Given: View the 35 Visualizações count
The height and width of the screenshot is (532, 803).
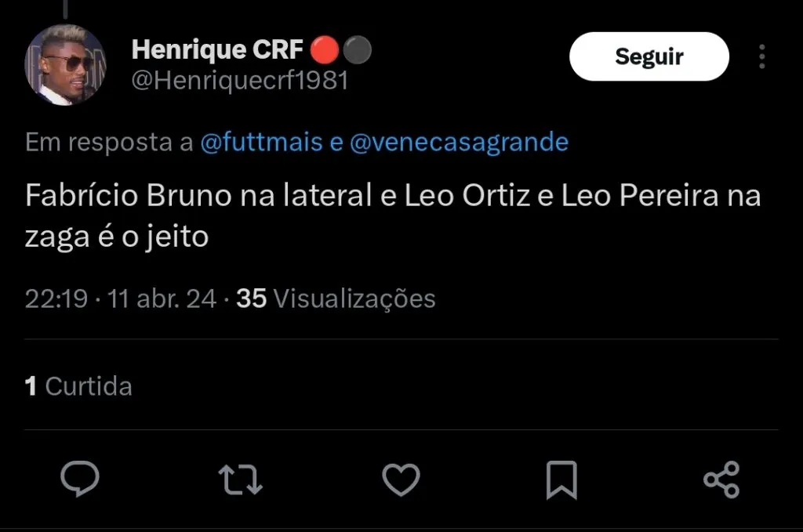Looking at the screenshot, I should coord(336,299).
